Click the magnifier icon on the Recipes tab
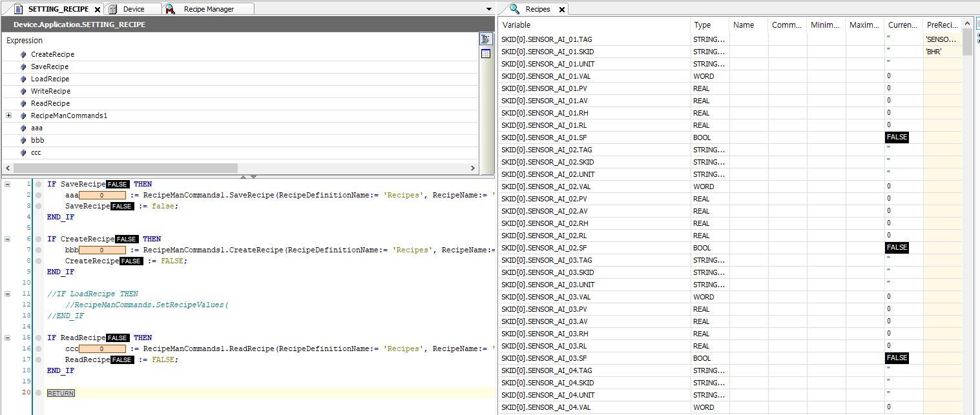This screenshot has width=980, height=415. [x=515, y=9]
